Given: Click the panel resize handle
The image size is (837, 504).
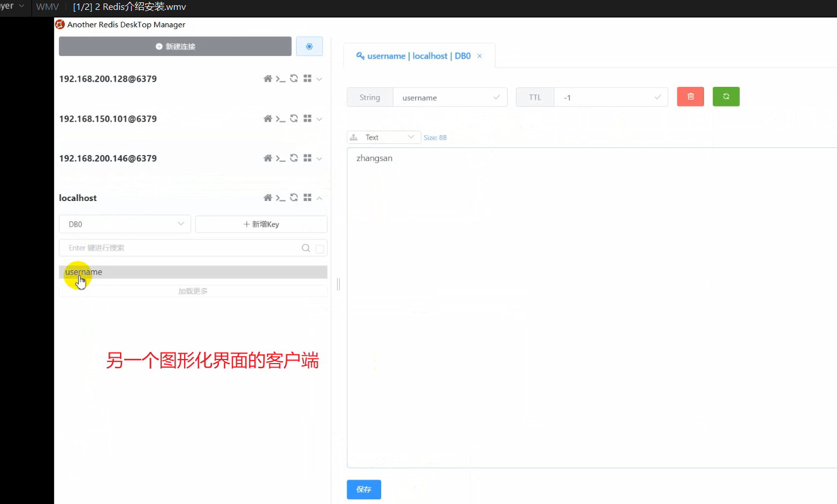Looking at the screenshot, I should tap(338, 284).
